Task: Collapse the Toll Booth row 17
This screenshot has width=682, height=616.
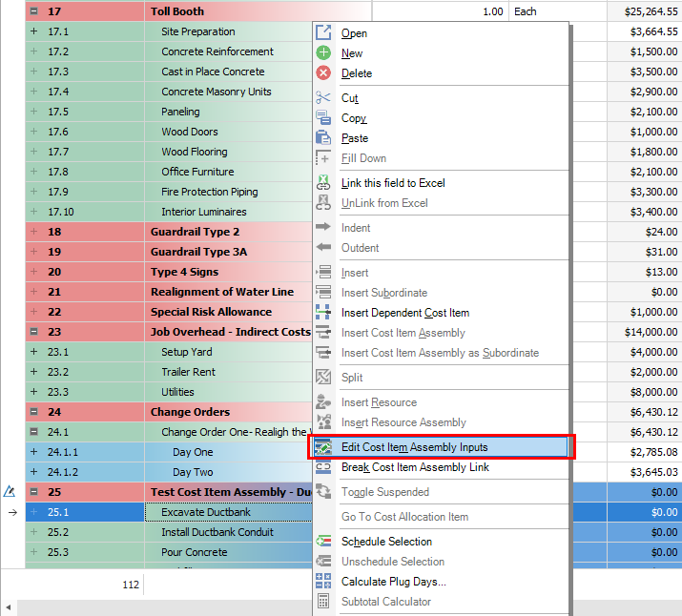Action: (34, 11)
